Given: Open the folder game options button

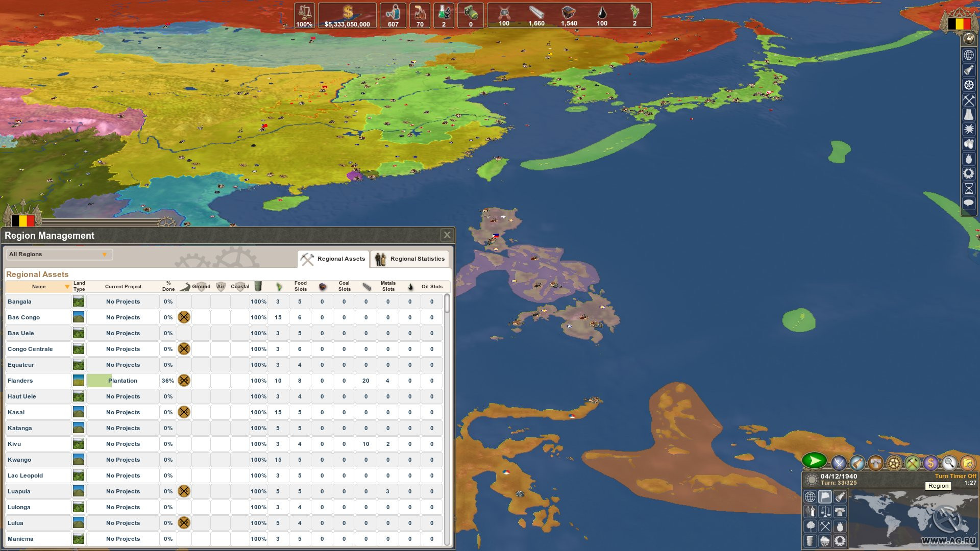Looking at the screenshot, I should (967, 463).
